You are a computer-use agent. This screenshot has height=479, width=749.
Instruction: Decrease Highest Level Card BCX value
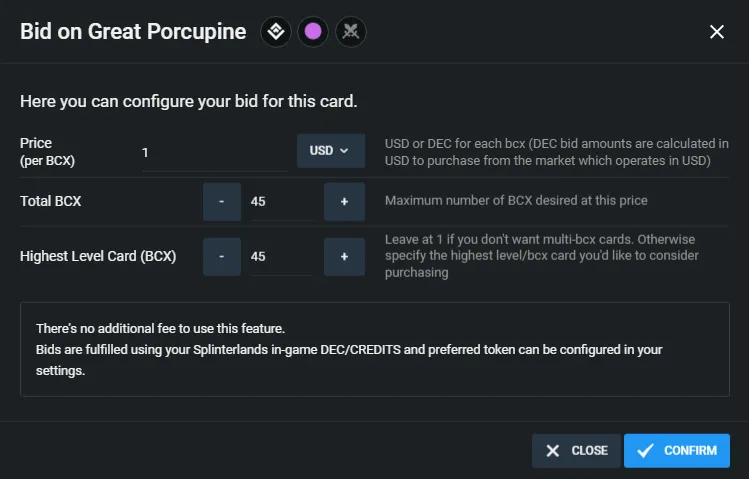222,256
